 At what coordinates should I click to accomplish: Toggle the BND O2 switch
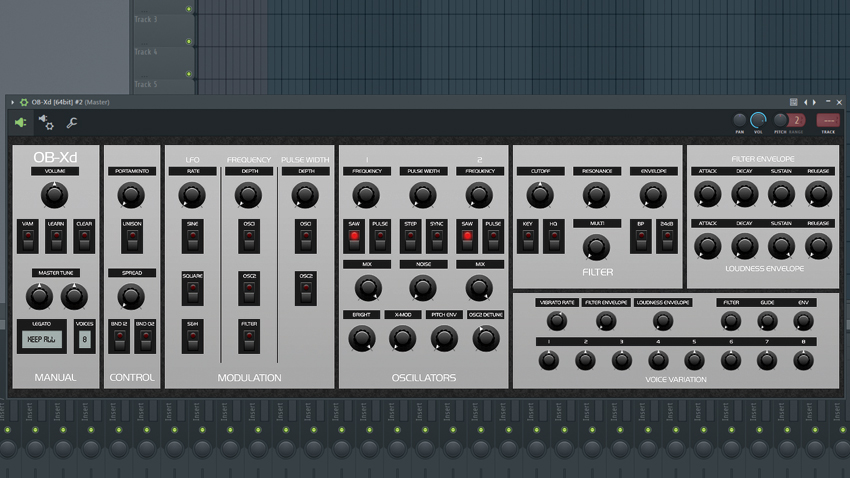[x=145, y=337]
